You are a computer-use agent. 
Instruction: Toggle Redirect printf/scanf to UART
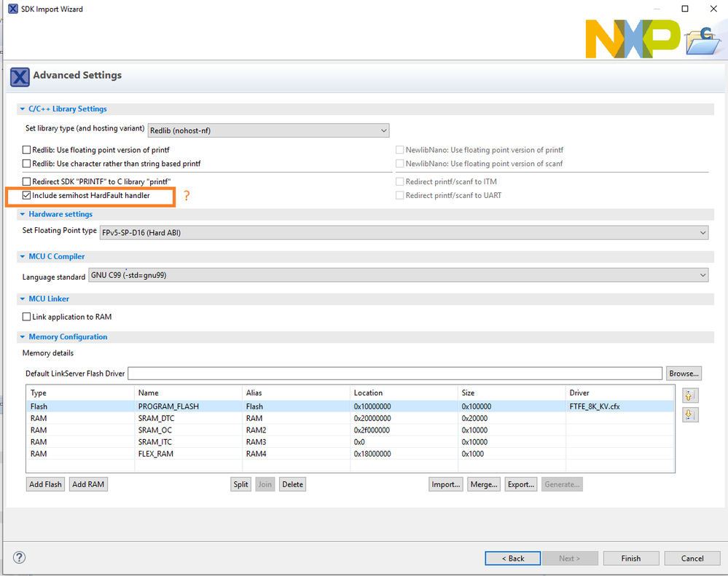399,195
